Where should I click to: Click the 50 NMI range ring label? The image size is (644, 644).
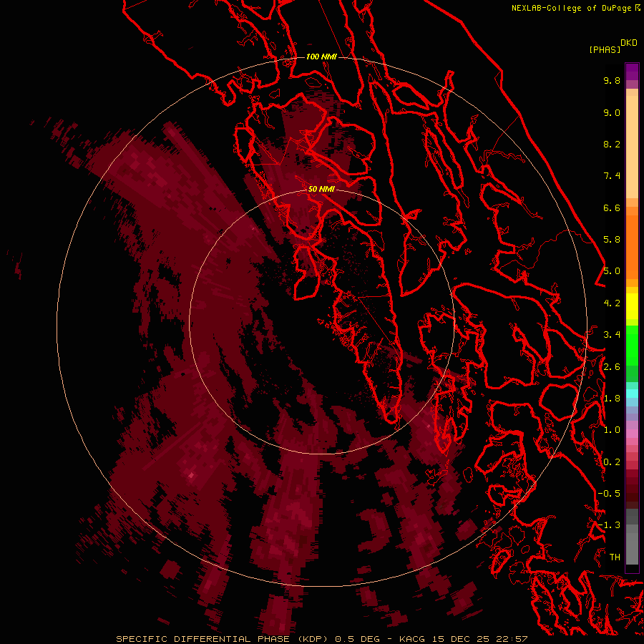[x=321, y=189]
